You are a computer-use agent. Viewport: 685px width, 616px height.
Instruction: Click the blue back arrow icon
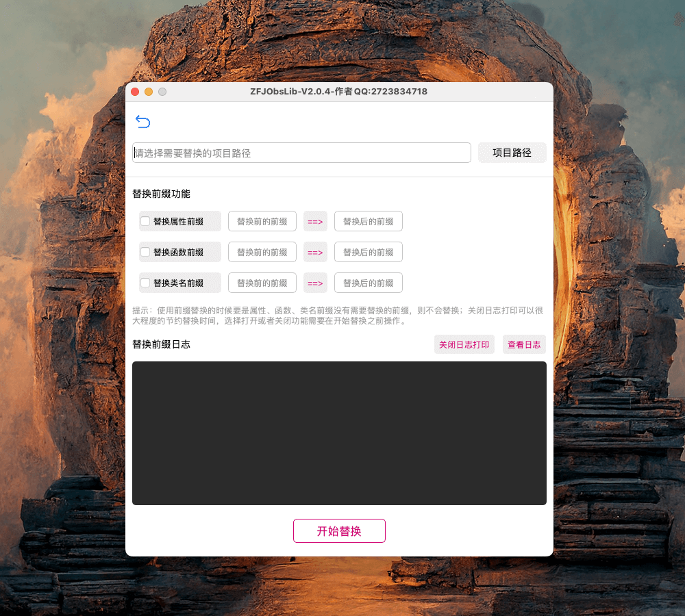(143, 121)
